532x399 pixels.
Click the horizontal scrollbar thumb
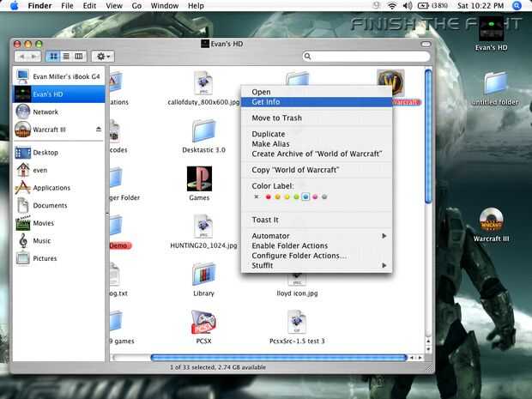coord(279,358)
